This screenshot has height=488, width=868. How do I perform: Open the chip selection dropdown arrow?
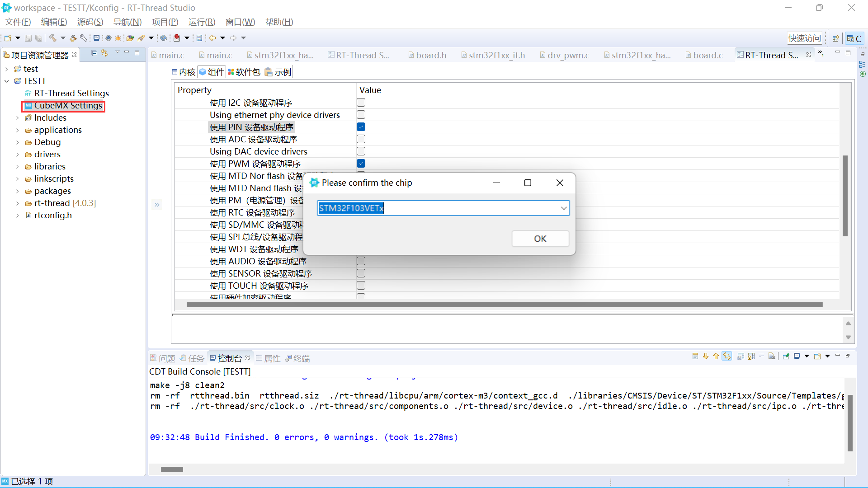tap(563, 208)
